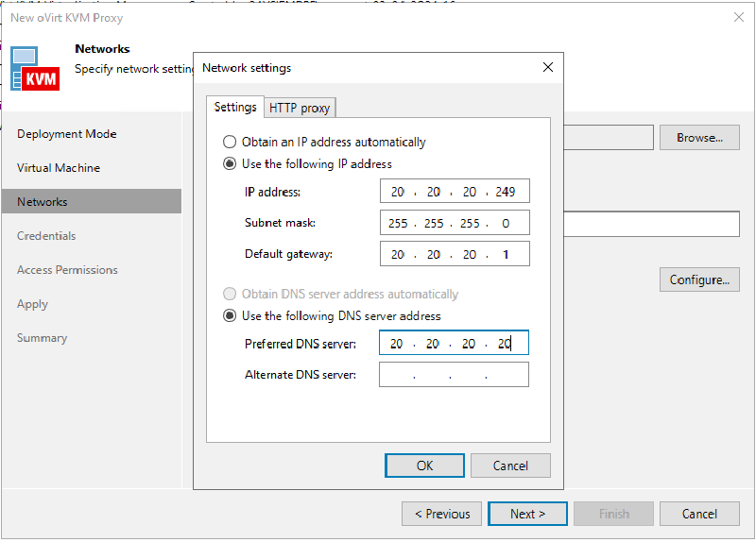This screenshot has width=756, height=542.
Task: Click the last octet 0 of Subnet mask
Action: [x=506, y=223]
